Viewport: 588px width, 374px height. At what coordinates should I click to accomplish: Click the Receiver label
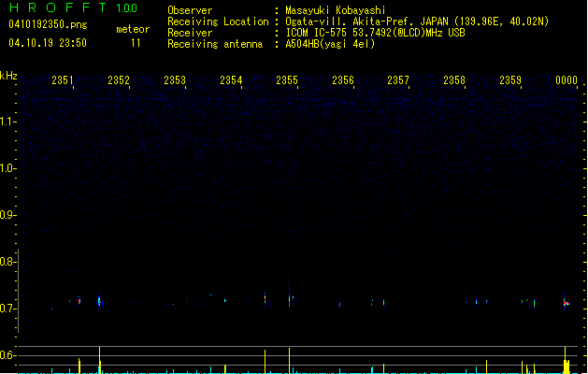tap(190, 33)
